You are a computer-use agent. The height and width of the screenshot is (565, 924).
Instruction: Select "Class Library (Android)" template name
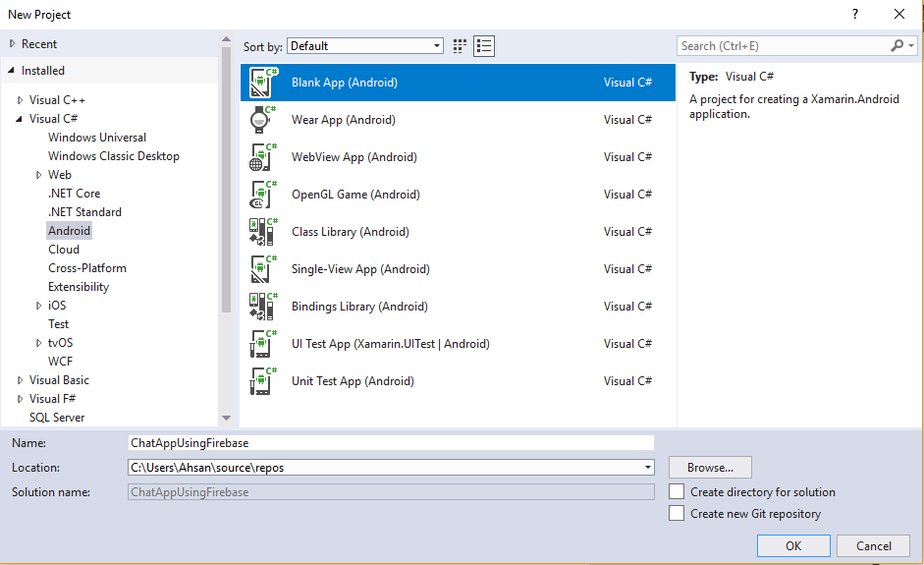click(x=350, y=232)
